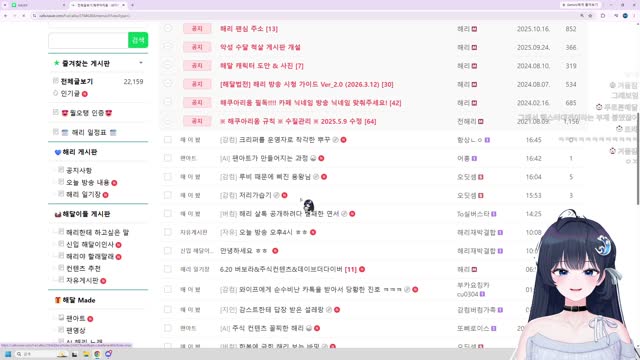640x360 pixels.
Task: Switch to the first browser tab
Action: 37,5
